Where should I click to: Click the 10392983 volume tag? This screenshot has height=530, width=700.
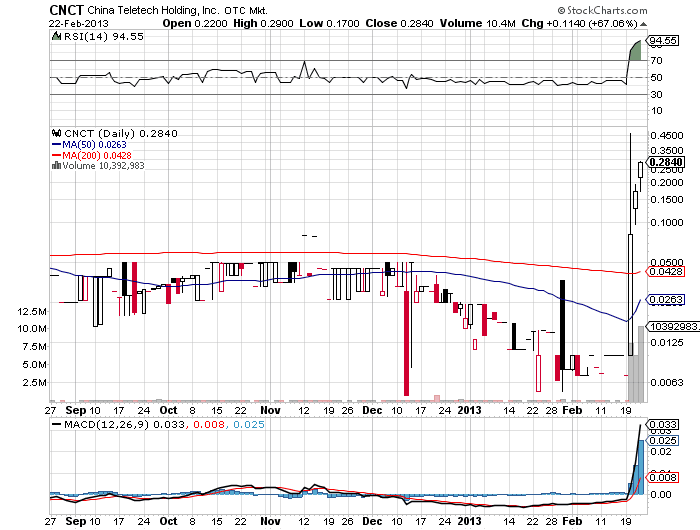click(x=674, y=327)
